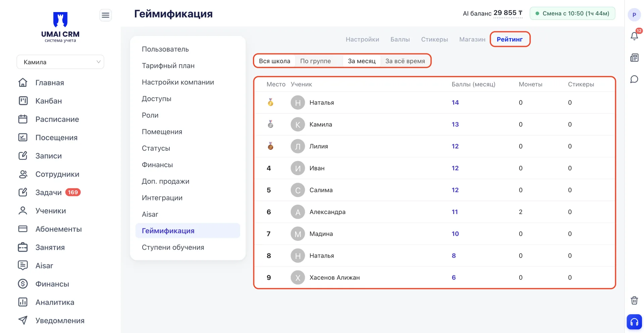The width and height of the screenshot is (644, 333).
Task: Click the Aisar chat icon in sidebar
Action: coord(23,265)
